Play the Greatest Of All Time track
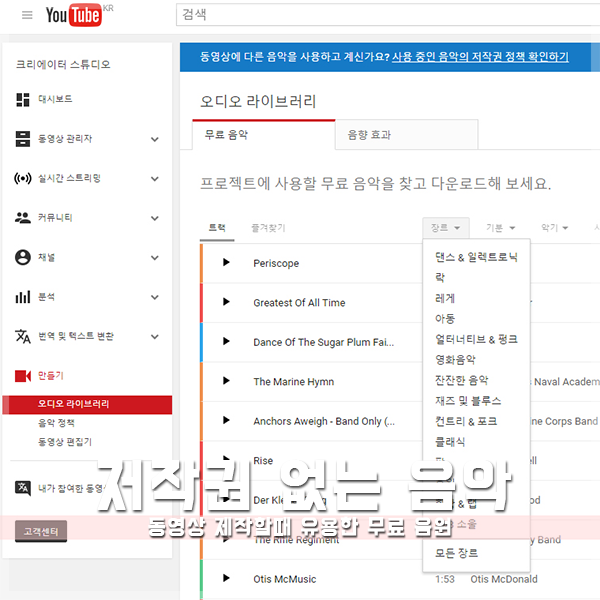The width and height of the screenshot is (600, 600). click(x=226, y=302)
